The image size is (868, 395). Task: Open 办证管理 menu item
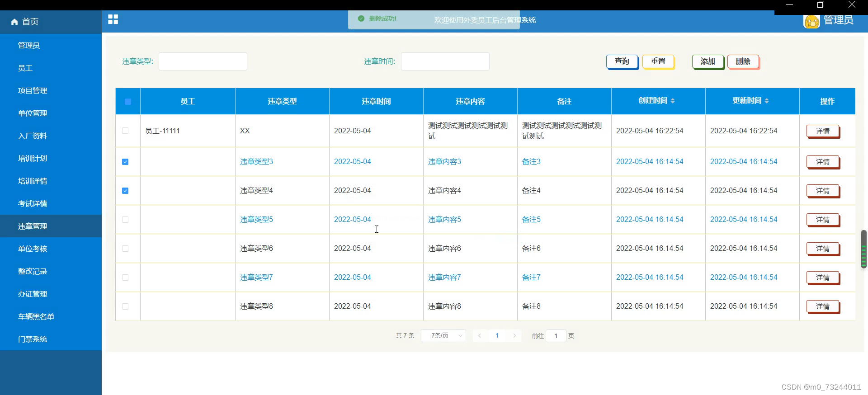click(51, 294)
